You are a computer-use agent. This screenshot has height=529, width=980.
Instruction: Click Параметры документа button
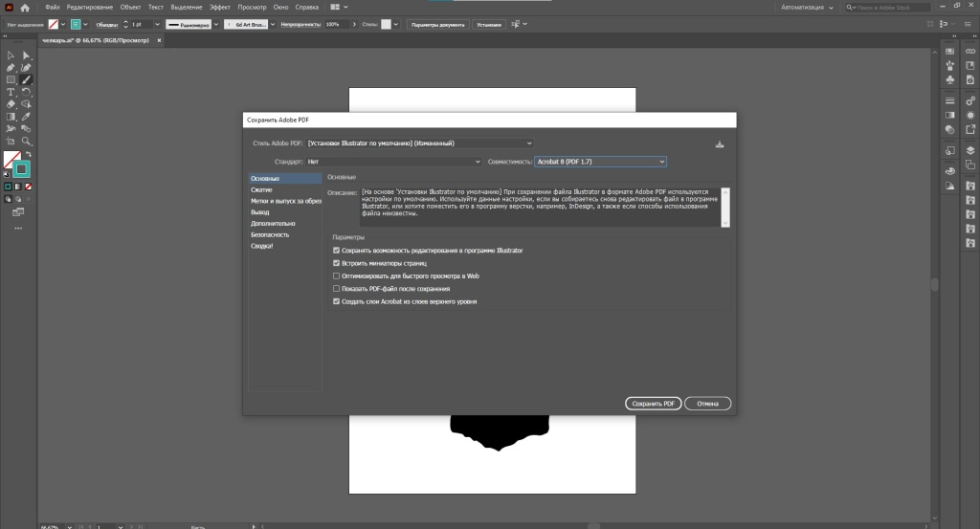pyautogui.click(x=438, y=24)
